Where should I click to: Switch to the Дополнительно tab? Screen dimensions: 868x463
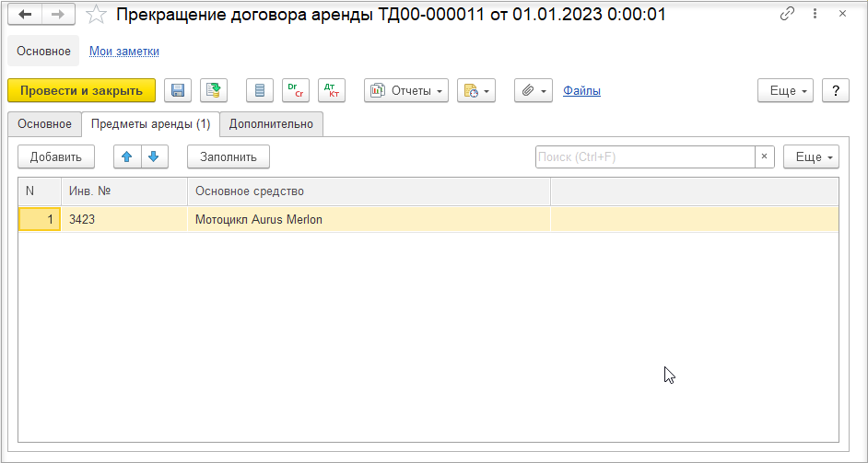tap(271, 124)
